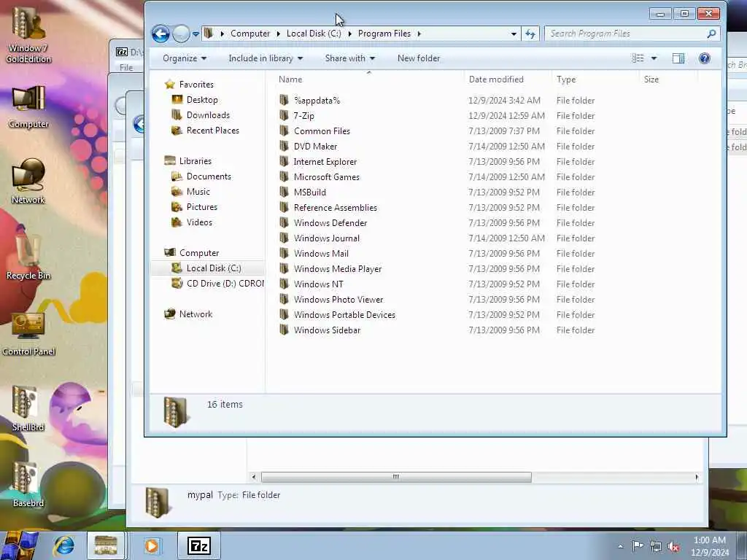Open Downloads in the navigation pane
The width and height of the screenshot is (747, 560).
click(208, 114)
